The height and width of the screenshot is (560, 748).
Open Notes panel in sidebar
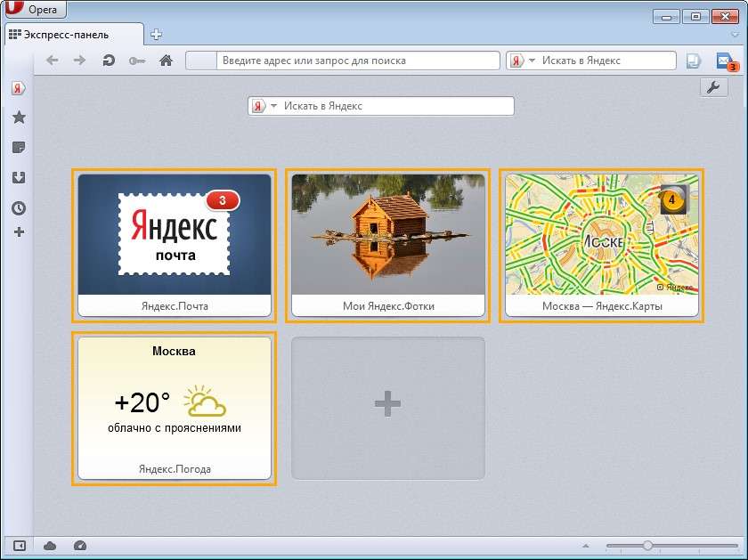[x=19, y=148]
